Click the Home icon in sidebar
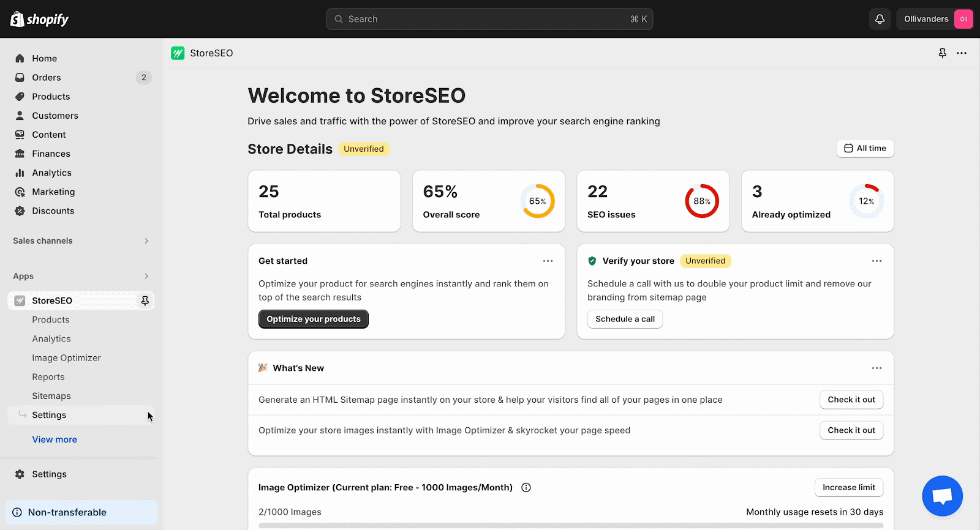This screenshot has width=980, height=530. pos(20,58)
